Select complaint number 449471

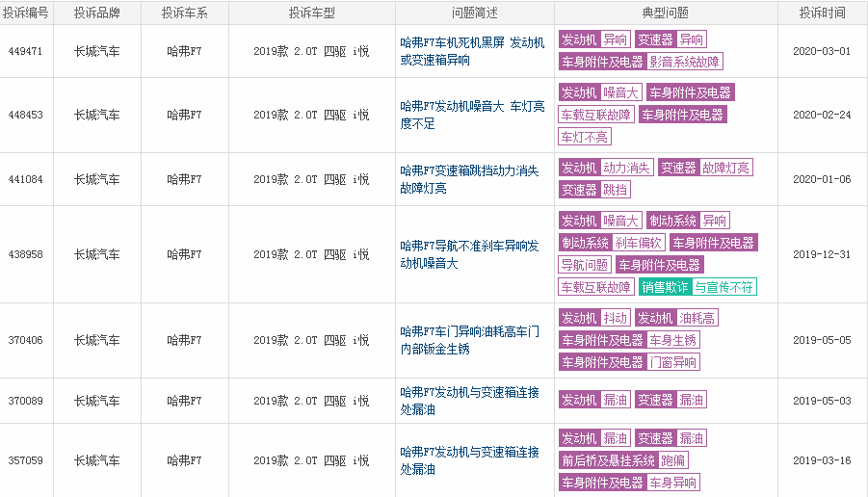[x=25, y=51]
